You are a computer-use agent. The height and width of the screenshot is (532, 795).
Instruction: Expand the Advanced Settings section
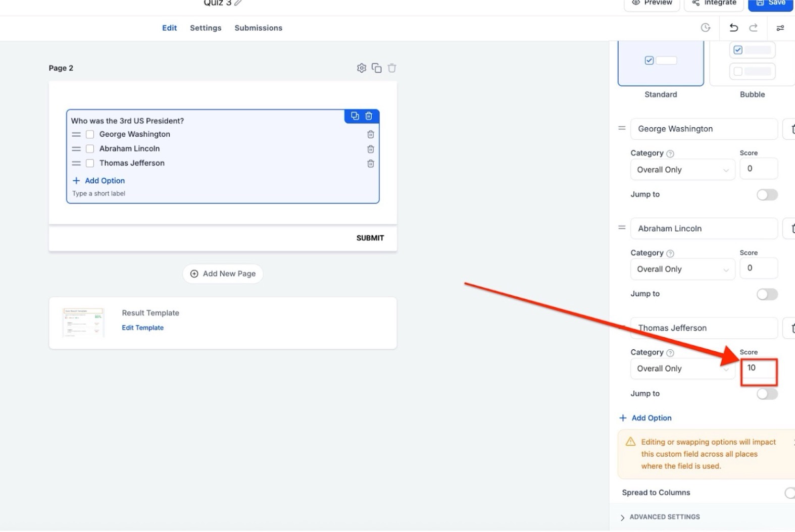(664, 517)
